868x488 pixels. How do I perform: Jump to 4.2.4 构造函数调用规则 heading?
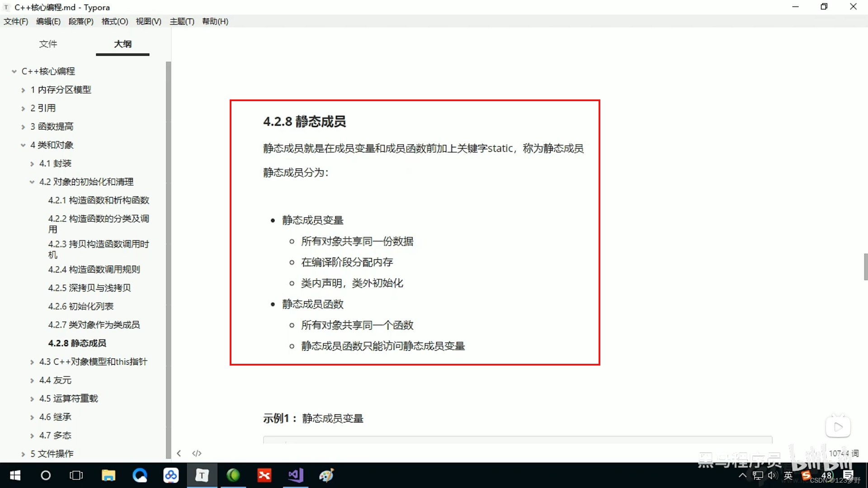tap(94, 269)
